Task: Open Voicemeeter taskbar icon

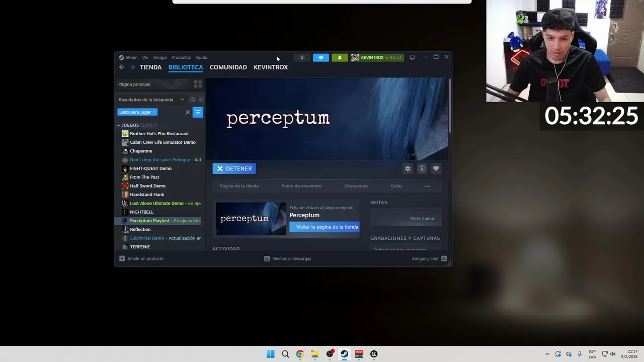Action: point(359,354)
